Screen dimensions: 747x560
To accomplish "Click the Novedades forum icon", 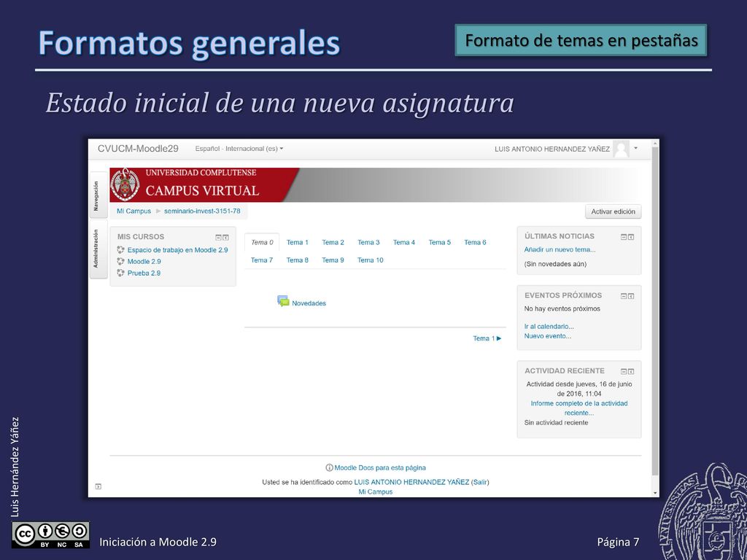I will tap(284, 301).
